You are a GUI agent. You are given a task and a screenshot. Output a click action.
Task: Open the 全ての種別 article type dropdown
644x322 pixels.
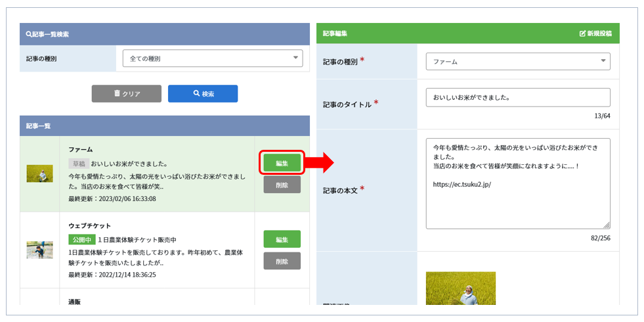coord(213,58)
